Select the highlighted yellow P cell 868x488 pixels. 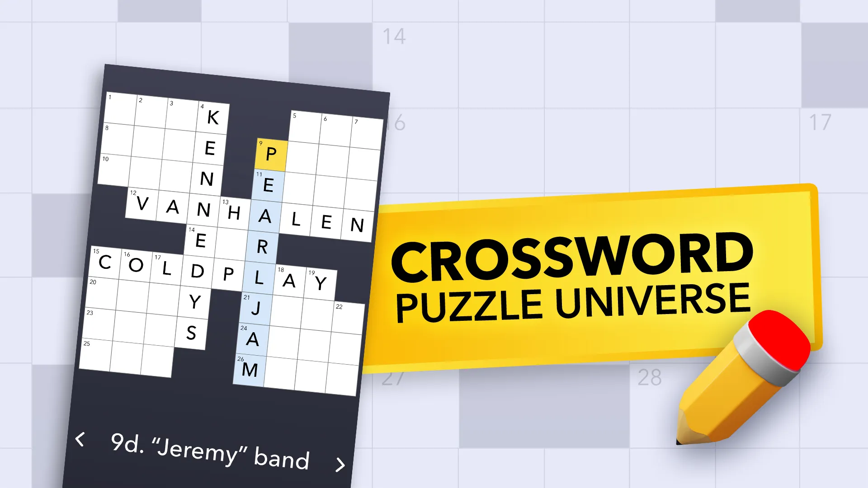(271, 154)
